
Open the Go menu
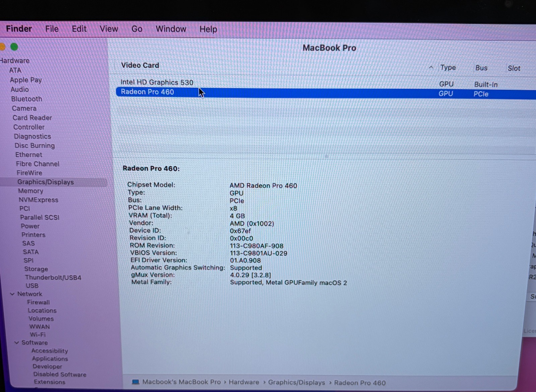click(137, 29)
